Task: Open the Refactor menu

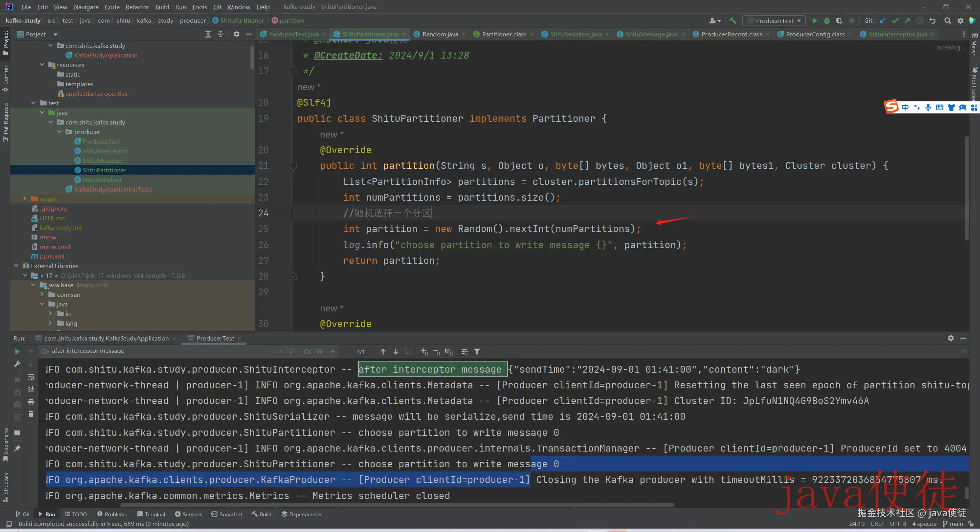Action: coord(137,7)
